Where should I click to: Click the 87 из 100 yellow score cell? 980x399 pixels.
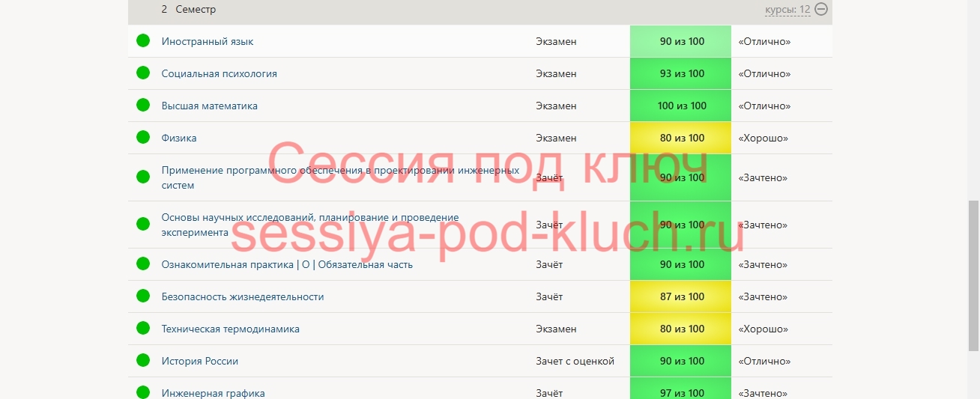coord(681,296)
